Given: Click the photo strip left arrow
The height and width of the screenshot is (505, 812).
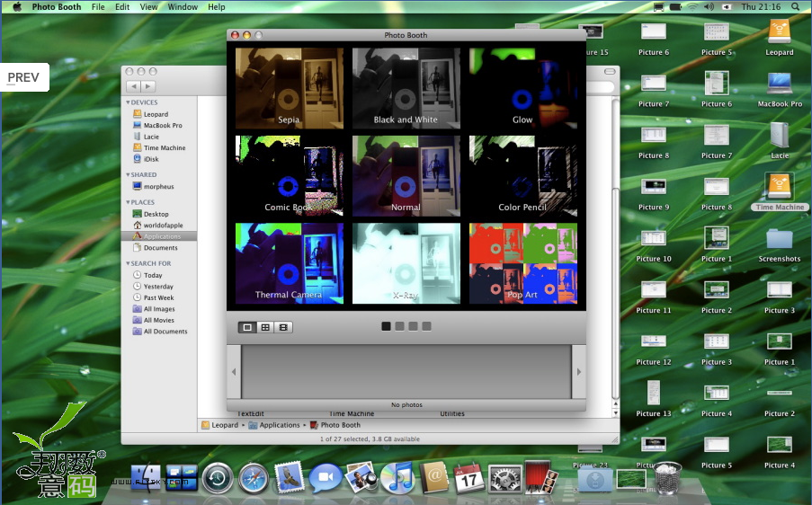Looking at the screenshot, I should (x=234, y=371).
